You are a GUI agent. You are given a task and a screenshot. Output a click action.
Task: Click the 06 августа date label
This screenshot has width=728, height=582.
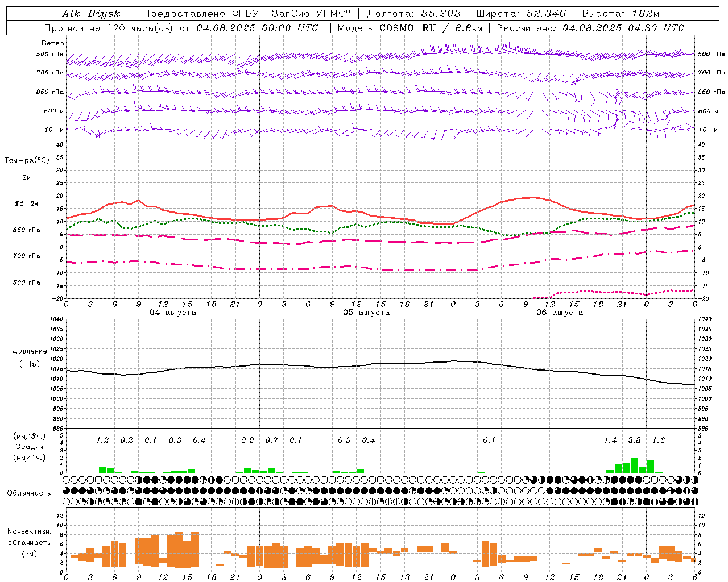coord(560,313)
